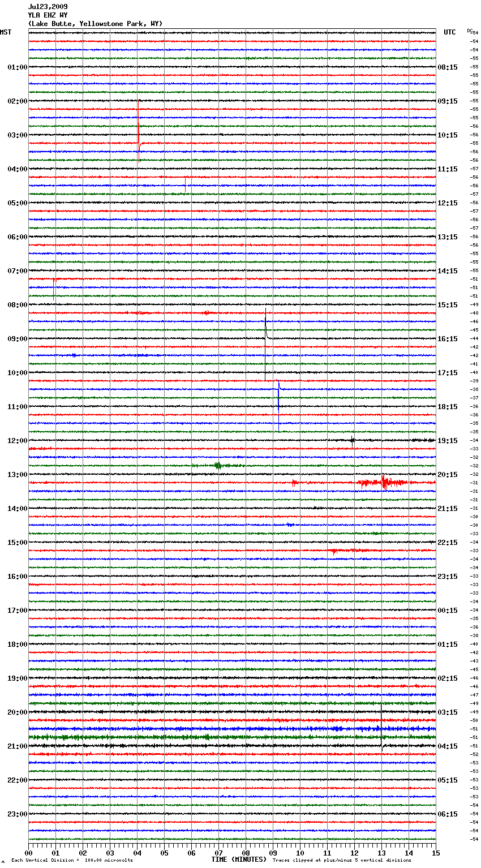Select the 16:00 MST hour label

pos(18,577)
